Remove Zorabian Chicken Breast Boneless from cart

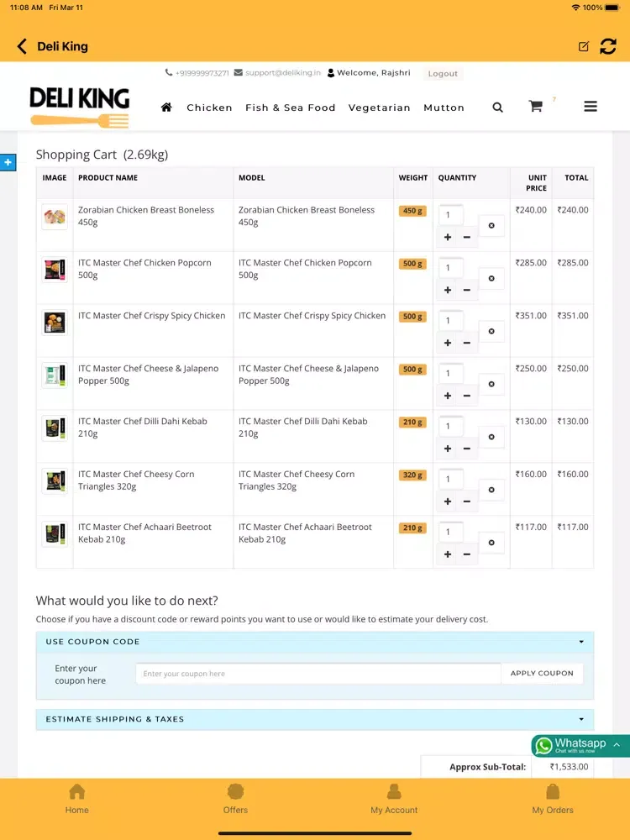pos(491,225)
